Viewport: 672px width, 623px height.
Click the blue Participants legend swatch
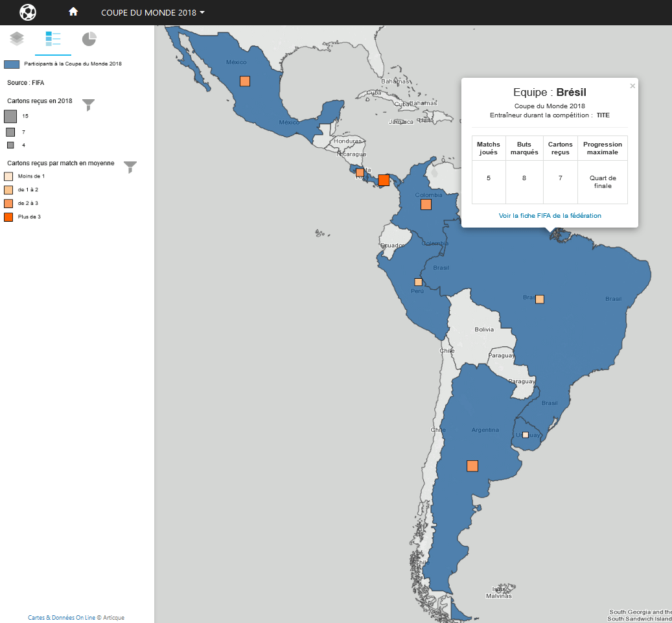(12, 64)
